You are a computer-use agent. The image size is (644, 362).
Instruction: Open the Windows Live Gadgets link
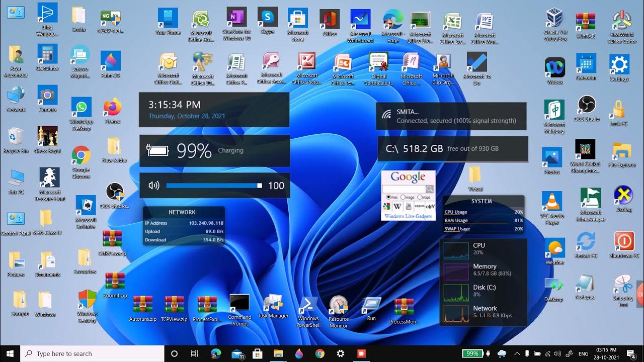(x=408, y=216)
